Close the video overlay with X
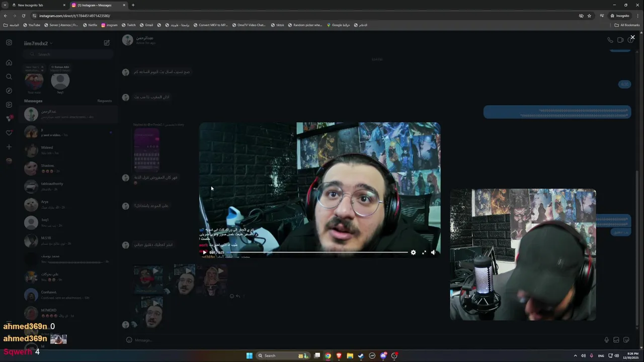Screen dimensions: 644x362 [x=632, y=37]
